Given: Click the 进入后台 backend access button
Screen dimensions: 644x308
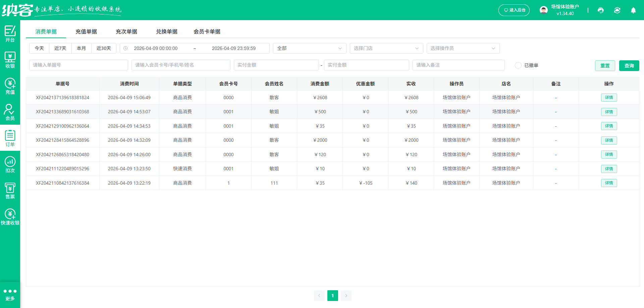Looking at the screenshot, I should pos(514,10).
